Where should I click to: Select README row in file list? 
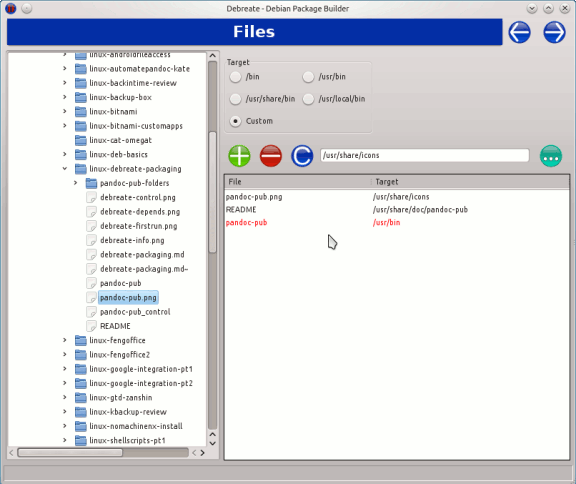point(397,210)
